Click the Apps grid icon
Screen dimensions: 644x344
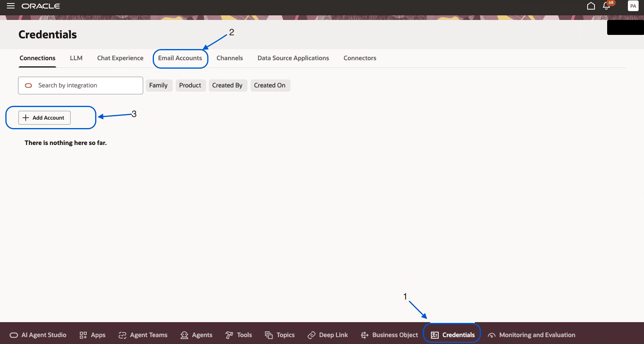[x=83, y=335]
